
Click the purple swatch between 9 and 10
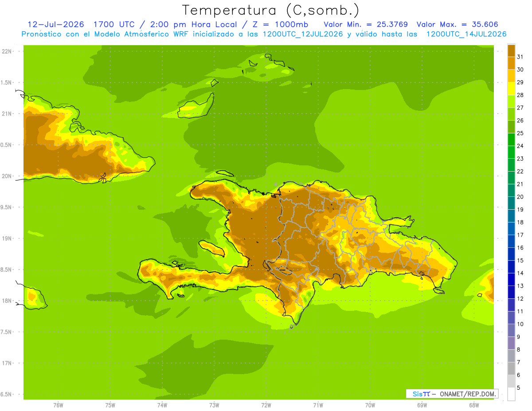511,330
